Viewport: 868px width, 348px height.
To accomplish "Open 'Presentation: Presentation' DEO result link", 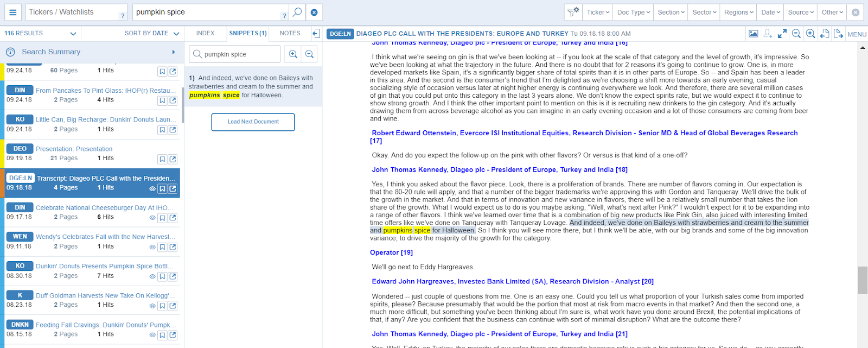I will tap(74, 149).
